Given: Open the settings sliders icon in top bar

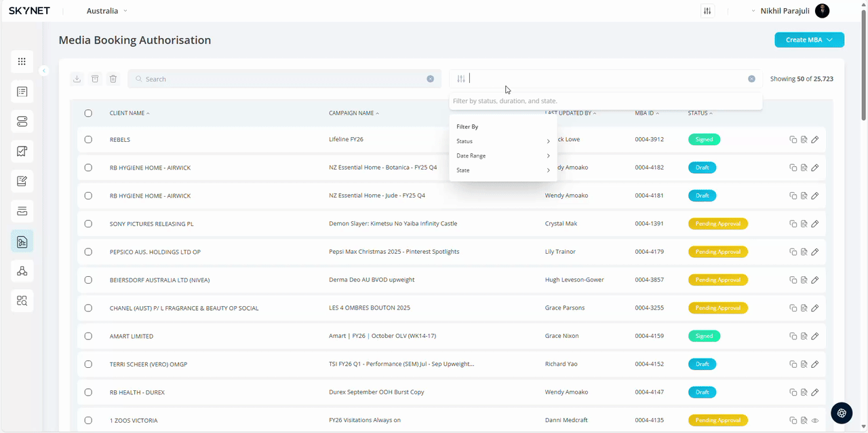Looking at the screenshot, I should point(707,11).
